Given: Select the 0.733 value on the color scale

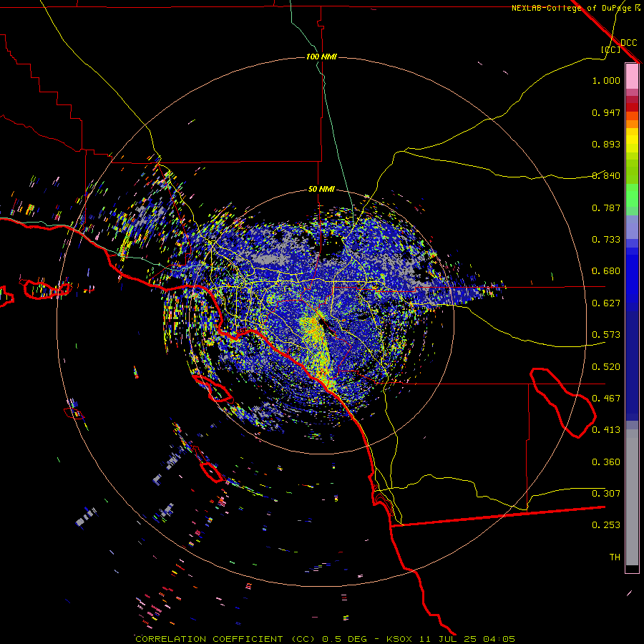Looking at the screenshot, I should tap(606, 240).
